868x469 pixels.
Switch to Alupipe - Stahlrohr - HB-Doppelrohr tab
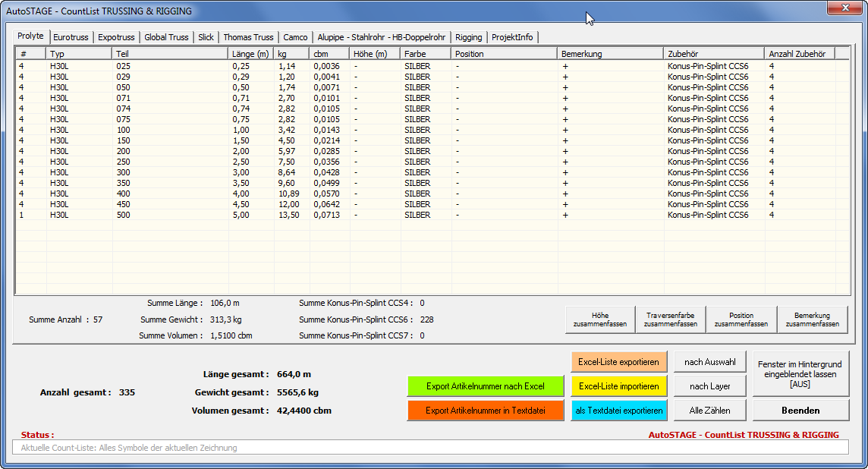381,37
